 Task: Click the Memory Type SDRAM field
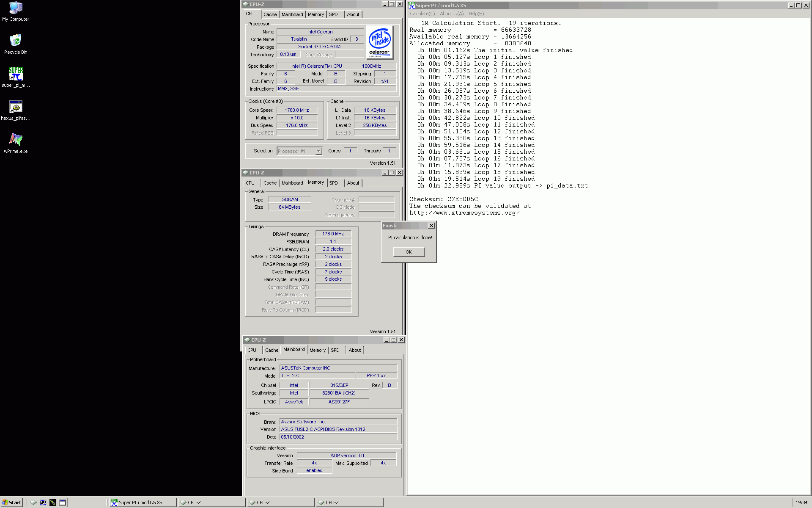pyautogui.click(x=290, y=199)
